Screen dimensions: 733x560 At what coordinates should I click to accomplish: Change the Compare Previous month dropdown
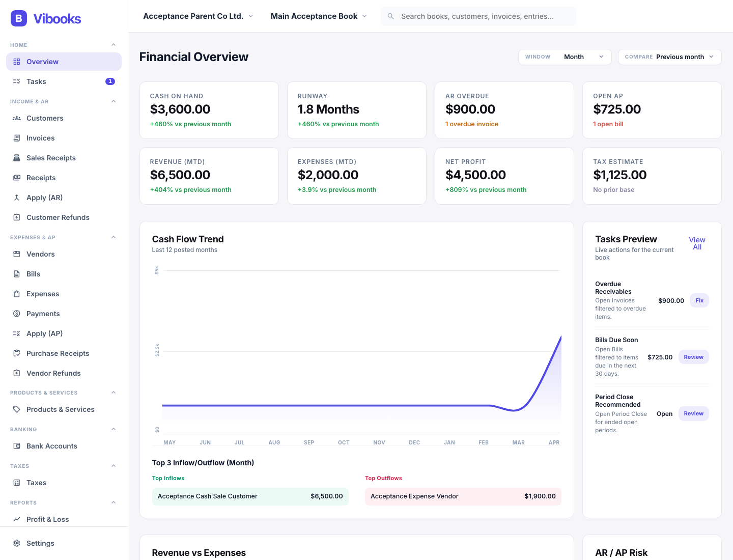coord(669,57)
